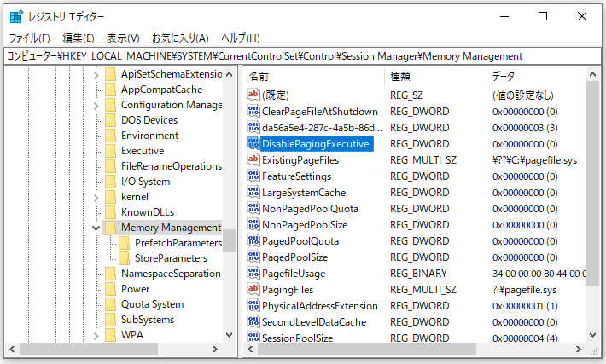Image resolution: width=606 pixels, height=364 pixels.
Task: Click the ?:¥pagefile.sys data cell
Action: (524, 290)
